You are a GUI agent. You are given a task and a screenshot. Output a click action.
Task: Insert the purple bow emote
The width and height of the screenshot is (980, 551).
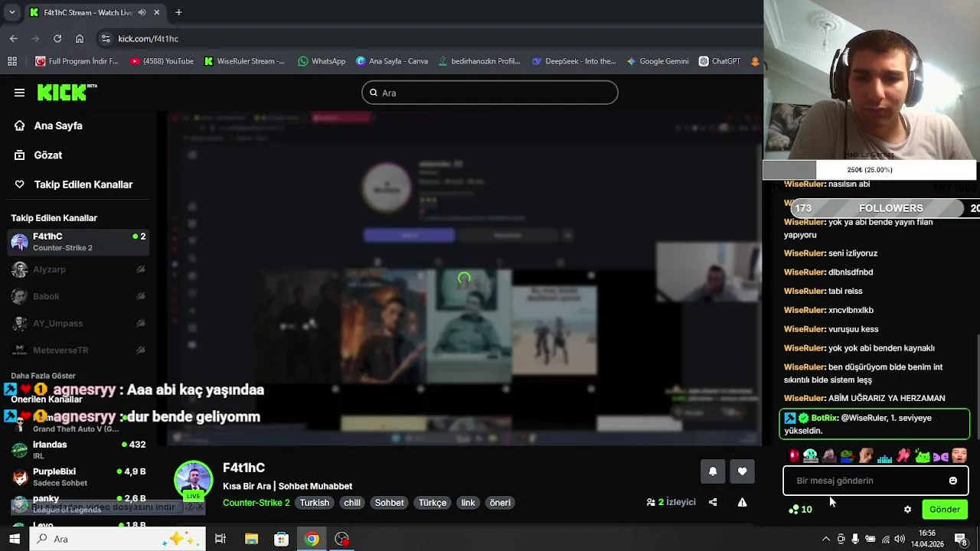click(x=941, y=457)
